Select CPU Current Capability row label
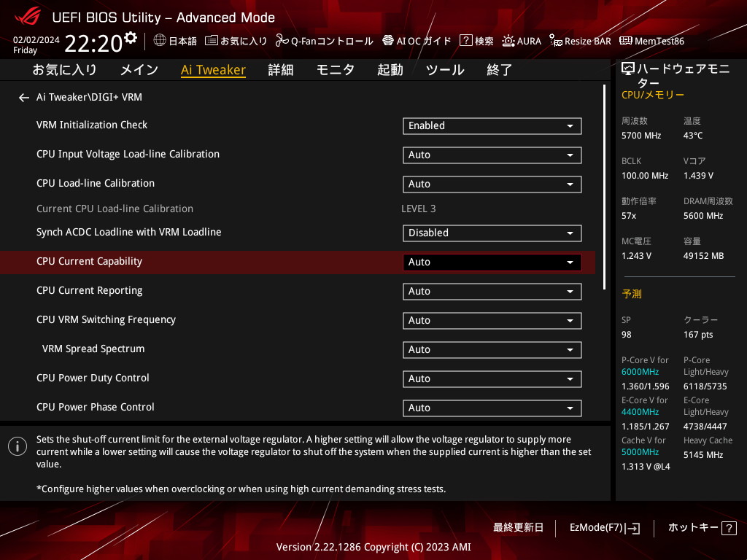Screen dimensions: 747x560 click(89, 262)
